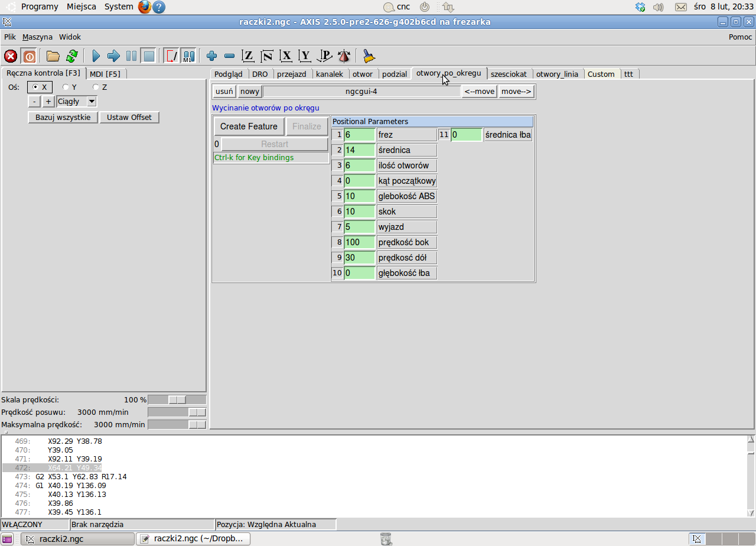Adjust the Skala prędkości slider
This screenshot has height=546, width=756.
tap(177, 399)
